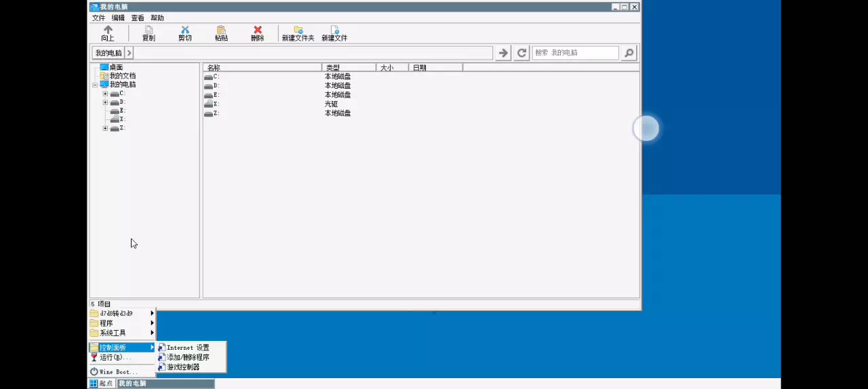Click the 向上 (Up) toolbar icon
Image resolution: width=868 pixels, height=389 pixels.
(x=108, y=30)
